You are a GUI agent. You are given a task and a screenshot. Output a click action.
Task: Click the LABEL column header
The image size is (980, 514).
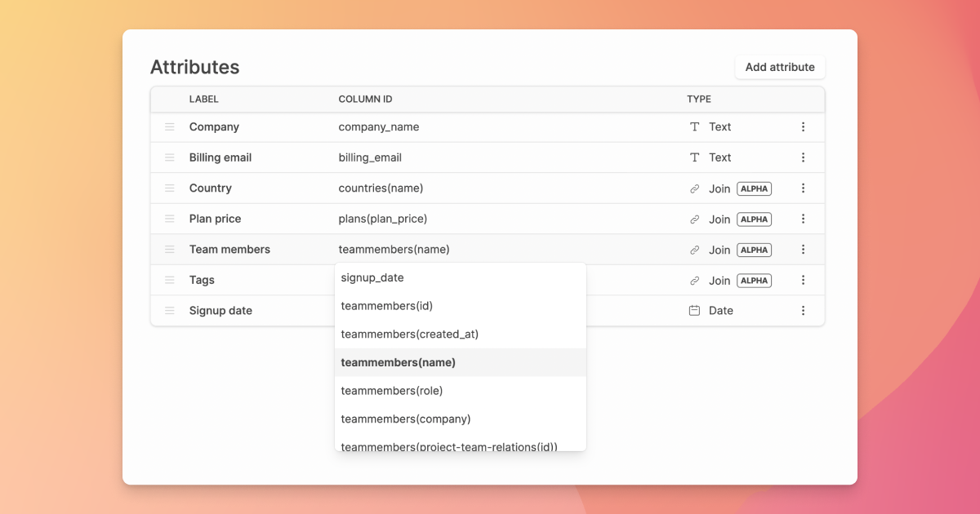204,100
